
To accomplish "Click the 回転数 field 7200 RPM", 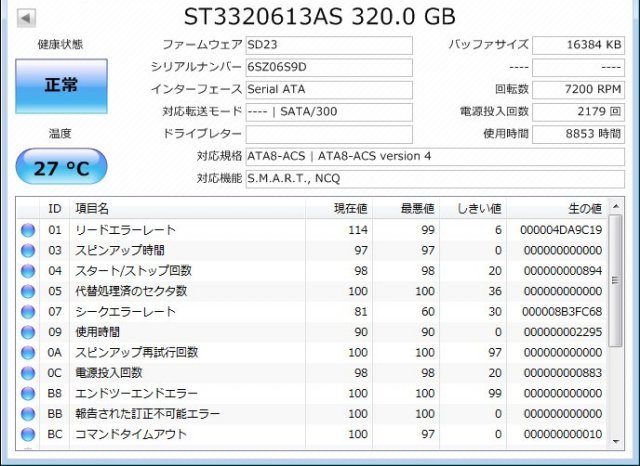I will (578, 90).
